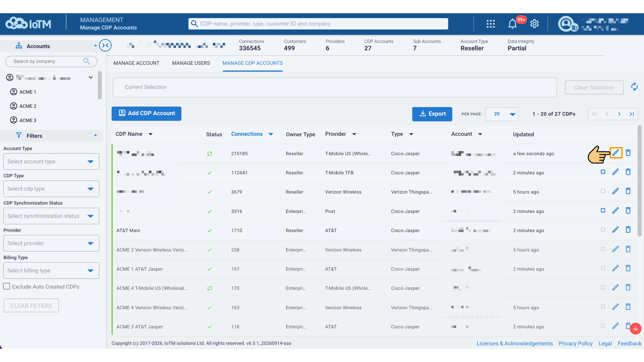
Task: Open Select account type dropdown
Action: [51, 161]
